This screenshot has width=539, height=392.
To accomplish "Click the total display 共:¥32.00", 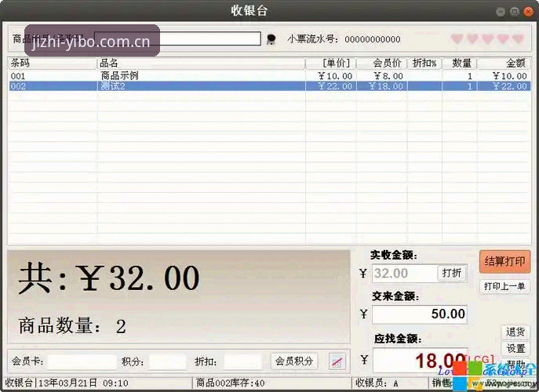I will [109, 278].
